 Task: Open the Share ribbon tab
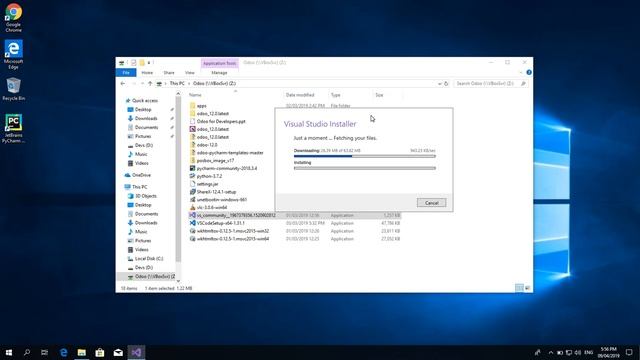click(169, 73)
